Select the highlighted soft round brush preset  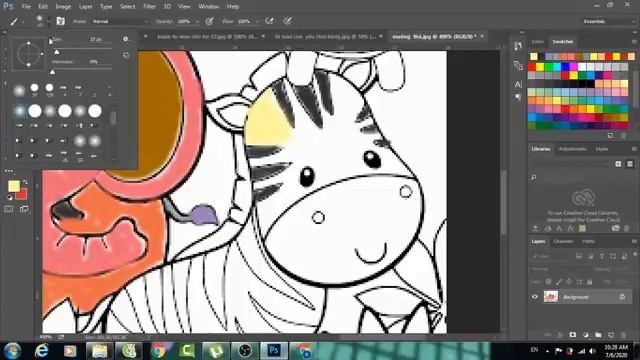[x=19, y=111]
